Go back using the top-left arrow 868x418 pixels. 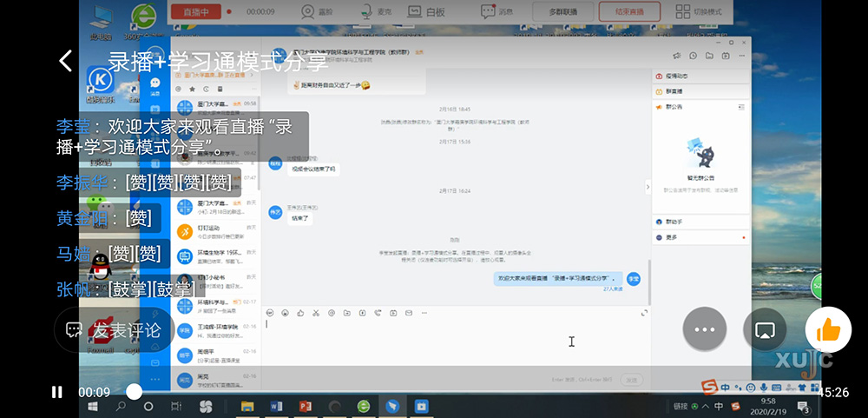point(65,61)
